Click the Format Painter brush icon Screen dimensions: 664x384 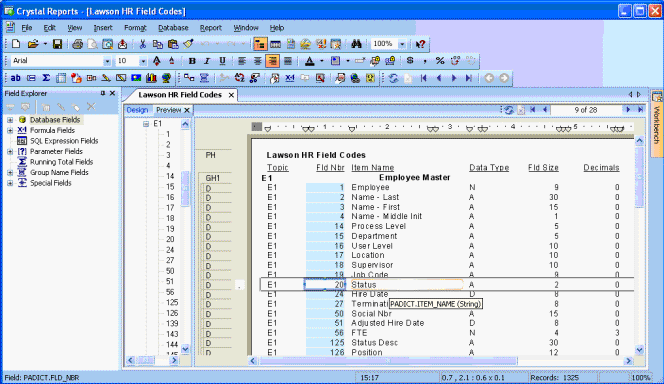point(188,44)
